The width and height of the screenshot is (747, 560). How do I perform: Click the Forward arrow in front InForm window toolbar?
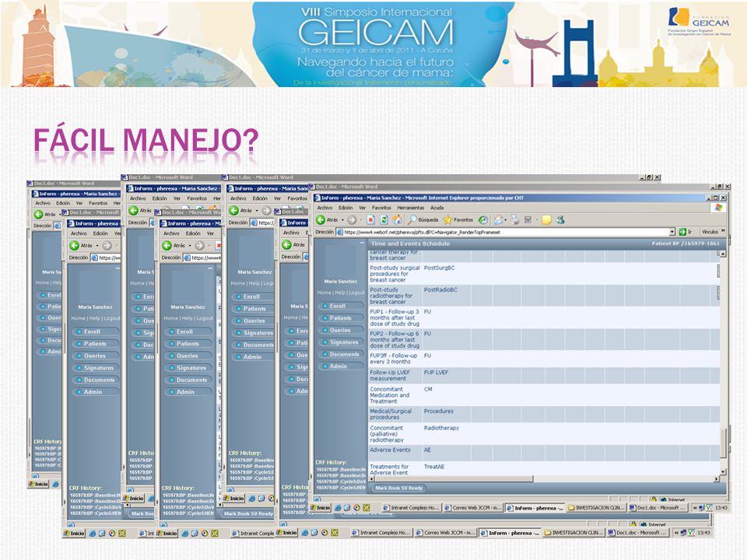coord(352,219)
